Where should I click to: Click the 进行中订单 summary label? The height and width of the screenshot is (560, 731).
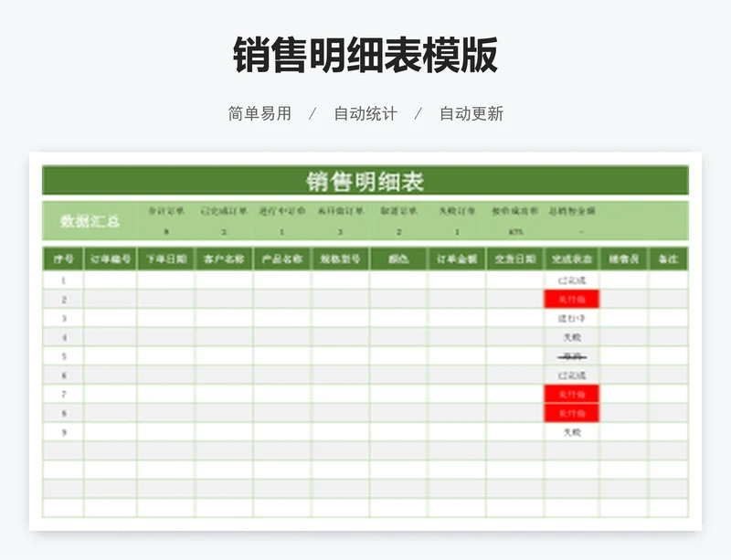coord(282,211)
